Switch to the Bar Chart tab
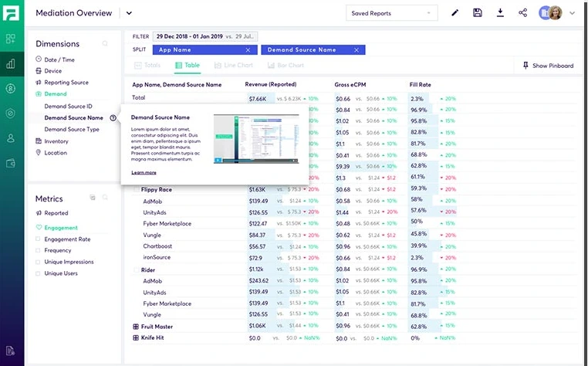588x366 pixels. pyautogui.click(x=286, y=66)
